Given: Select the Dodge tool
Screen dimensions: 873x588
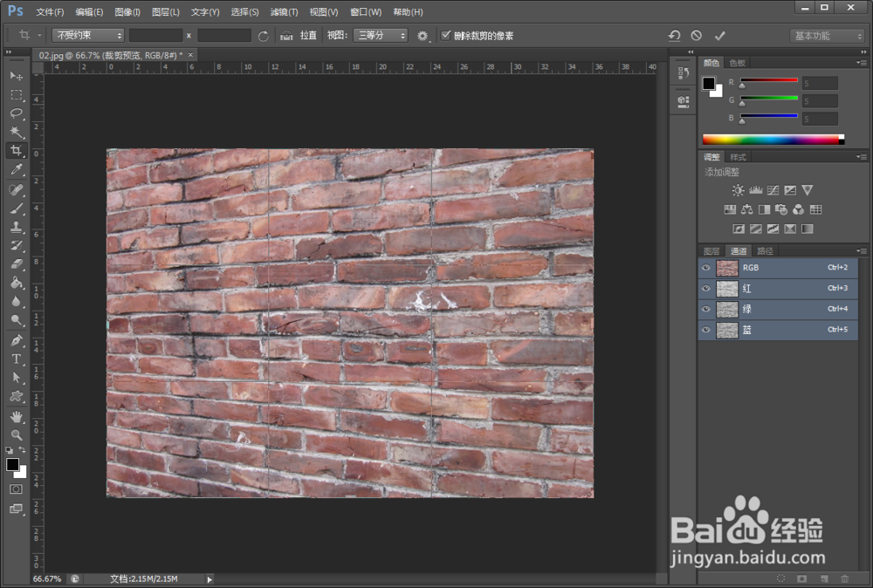Looking at the screenshot, I should [16, 320].
